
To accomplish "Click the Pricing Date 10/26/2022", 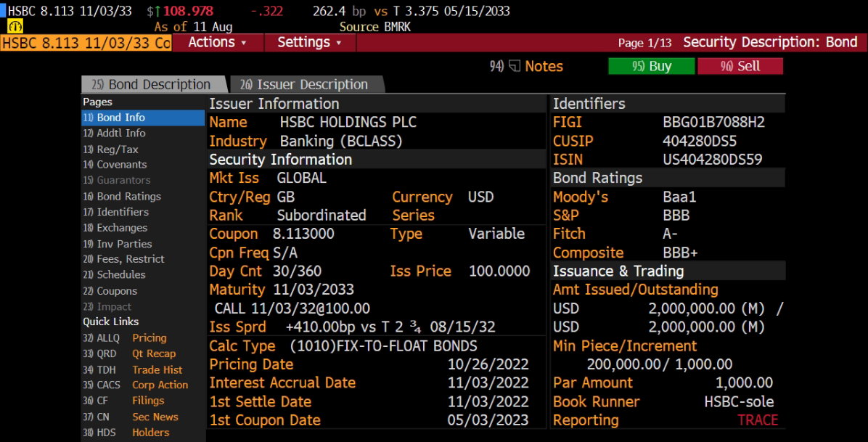I will point(488,364).
